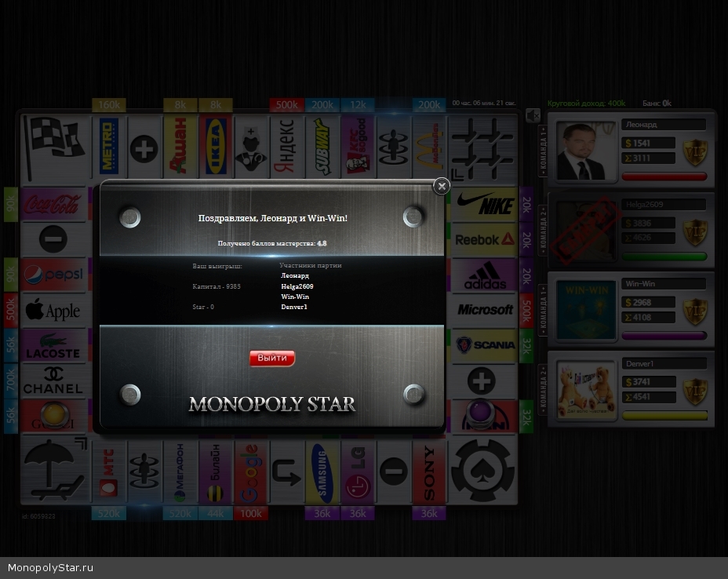Click the teleport cell between KFC and McDonald's
Viewport: 728px width, 579px height.
[394, 147]
